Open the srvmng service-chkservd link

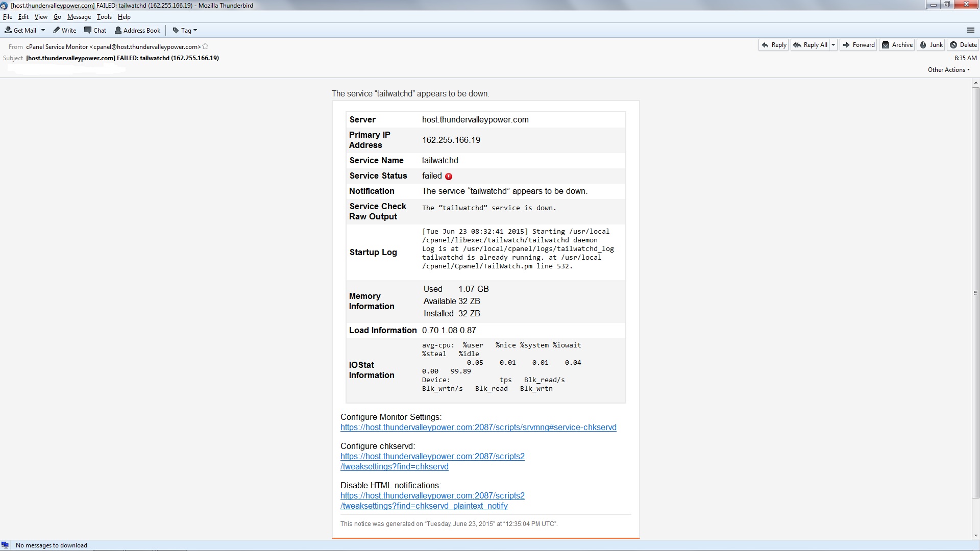pos(478,428)
